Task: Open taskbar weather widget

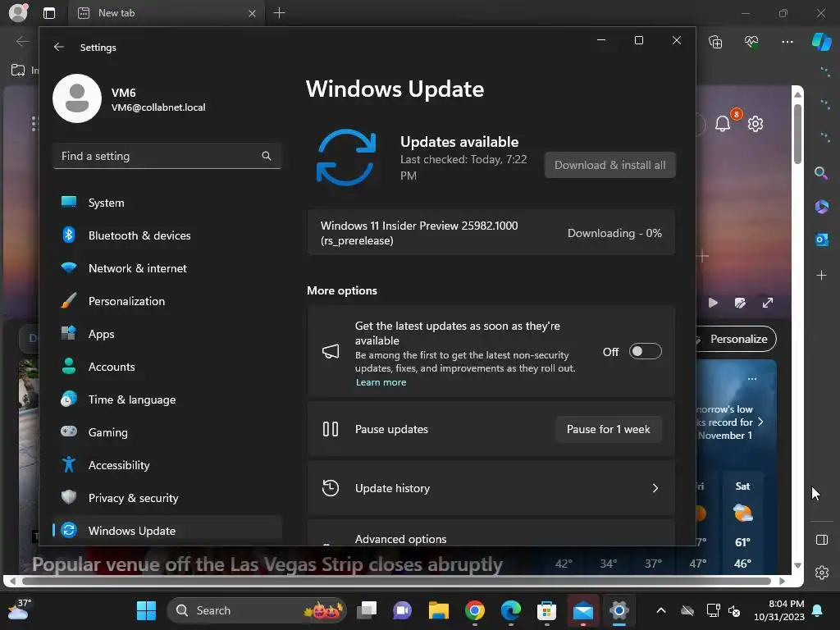Action: point(20,610)
